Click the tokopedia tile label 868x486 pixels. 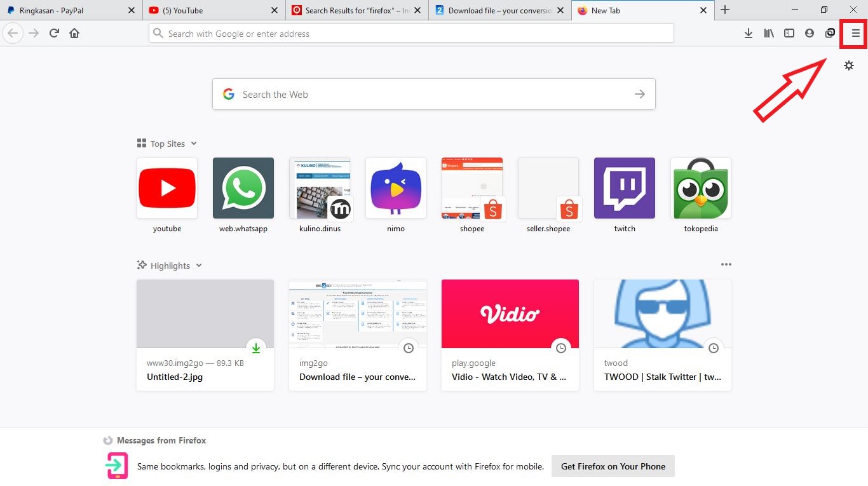701,229
